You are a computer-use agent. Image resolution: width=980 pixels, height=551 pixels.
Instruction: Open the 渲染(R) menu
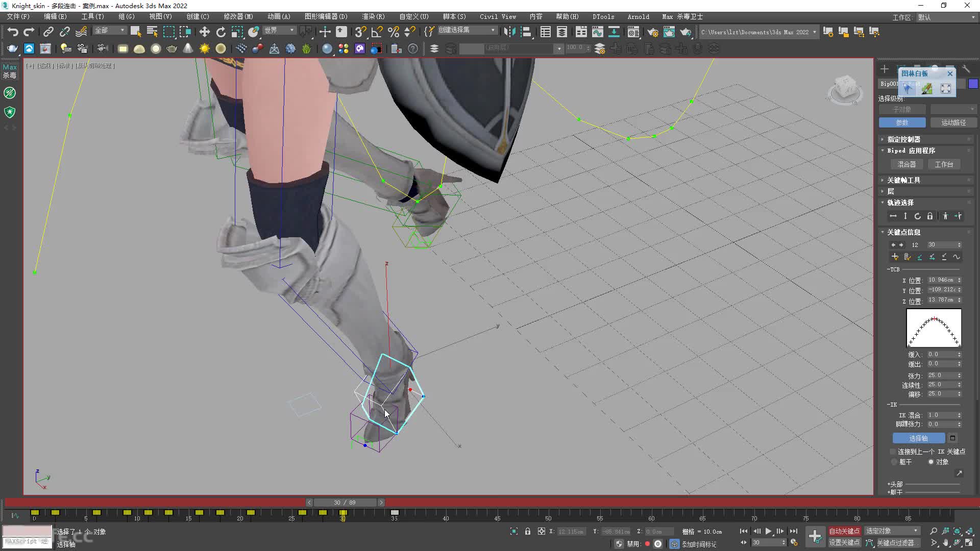coord(374,17)
